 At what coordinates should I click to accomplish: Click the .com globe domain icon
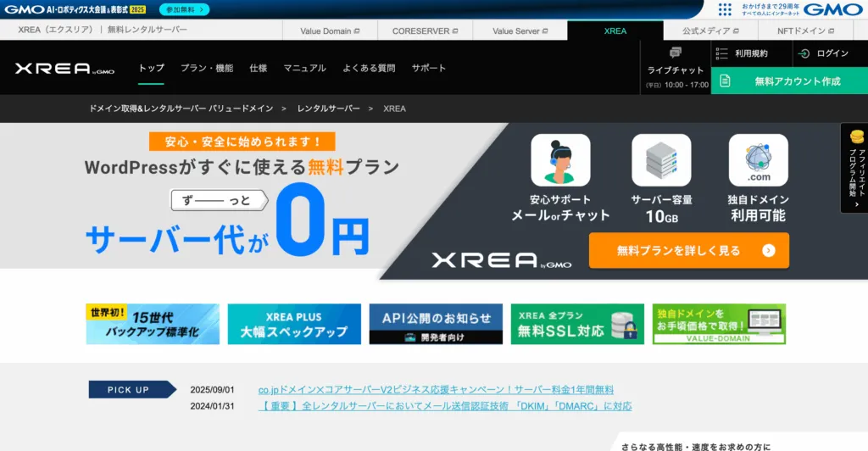[759, 160]
